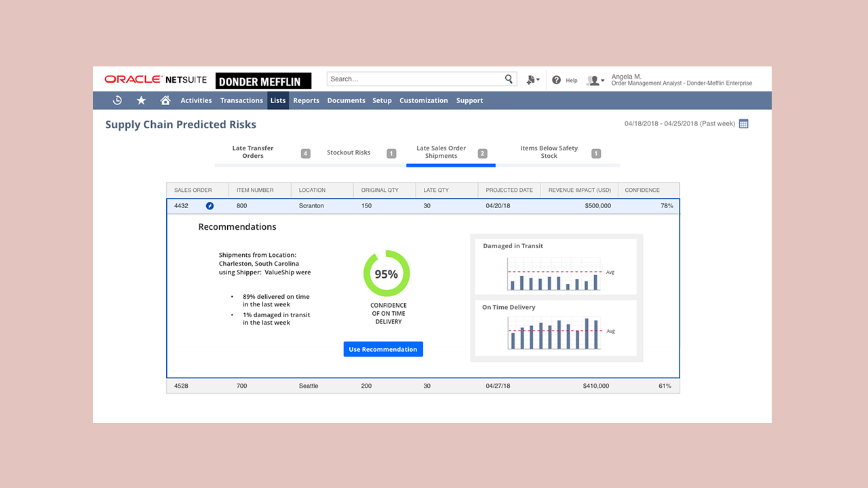Image resolution: width=868 pixels, height=488 pixels.
Task: Open the recent records clock icon
Action: pyautogui.click(x=117, y=100)
